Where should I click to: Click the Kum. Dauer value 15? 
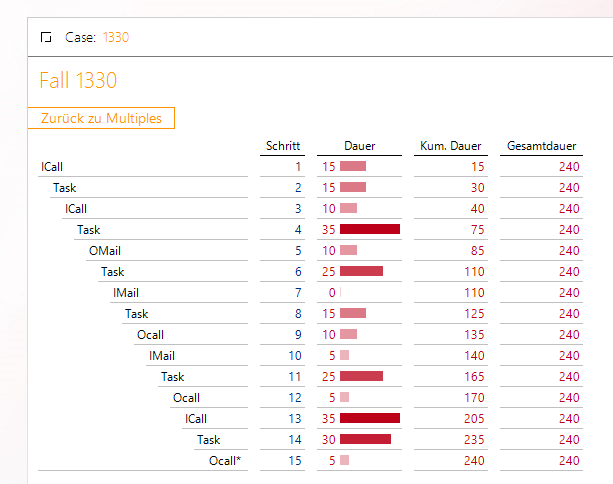(x=477, y=167)
